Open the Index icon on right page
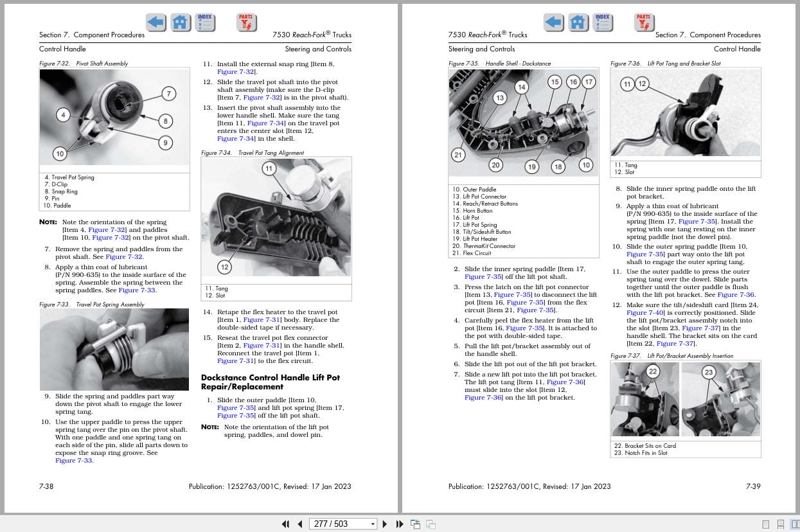Viewport: 800px width, 532px height. (602, 22)
